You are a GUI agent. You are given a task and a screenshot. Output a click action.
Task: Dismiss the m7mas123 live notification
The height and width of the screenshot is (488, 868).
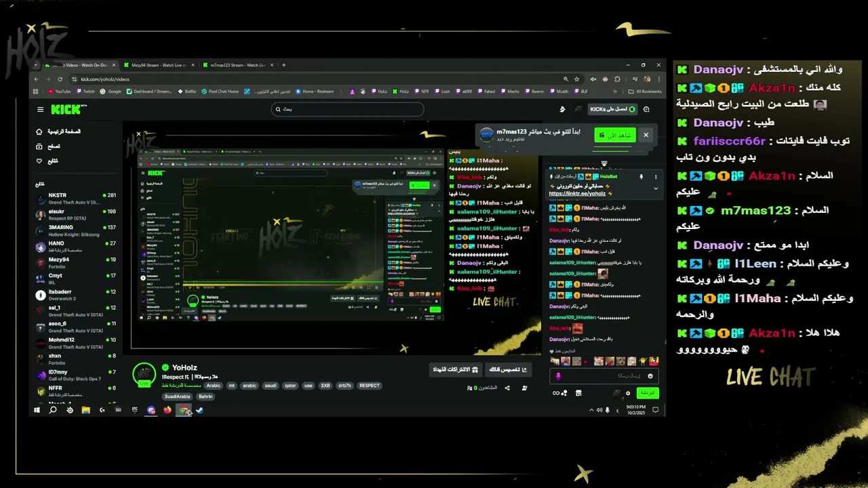[x=646, y=135]
